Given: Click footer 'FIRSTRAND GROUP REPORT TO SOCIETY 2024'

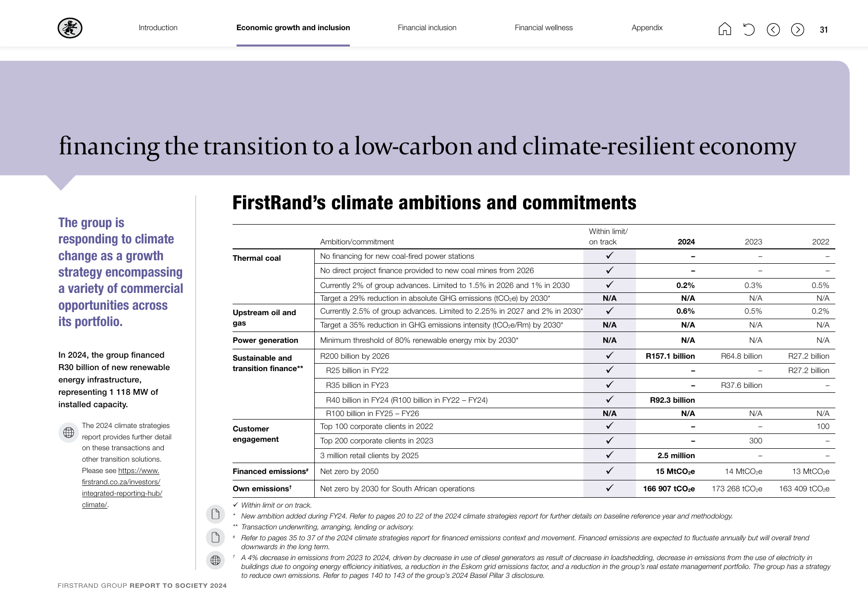Looking at the screenshot, I should tap(142, 586).
